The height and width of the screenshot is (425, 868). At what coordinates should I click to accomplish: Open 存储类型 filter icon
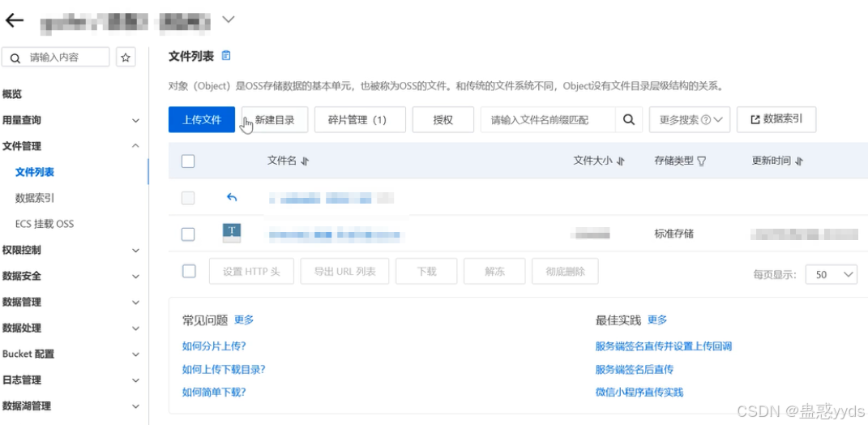click(x=701, y=161)
